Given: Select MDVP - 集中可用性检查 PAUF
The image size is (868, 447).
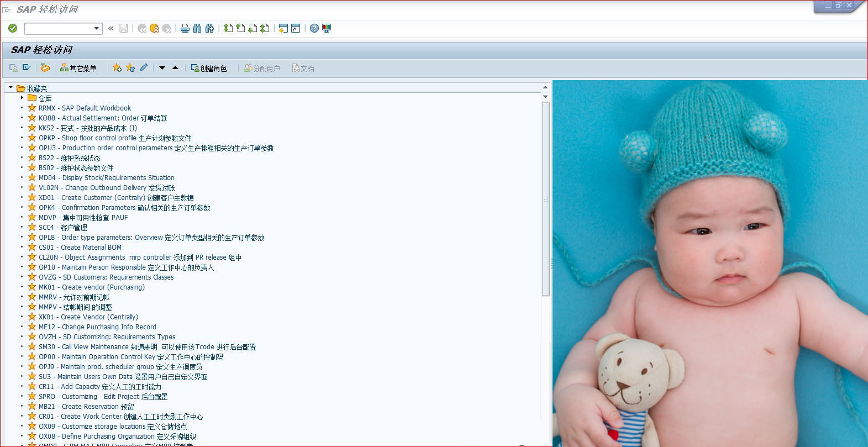Looking at the screenshot, I should point(83,217).
